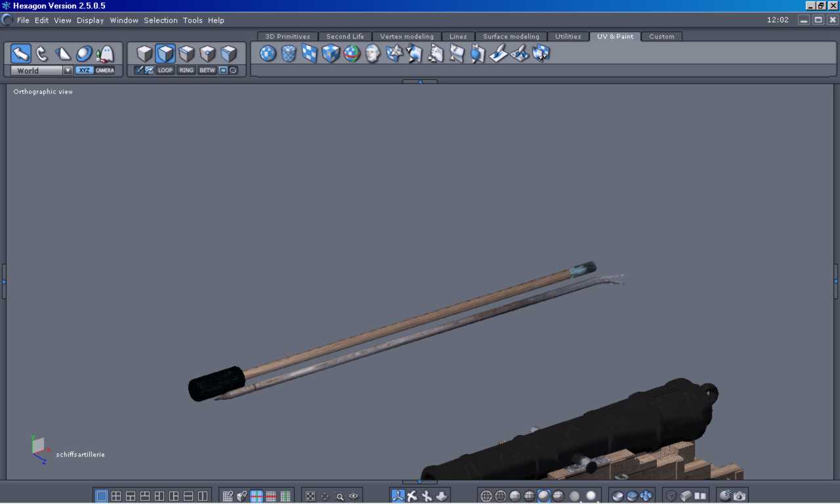Apply sphere UV mapping projection
840x504 pixels.
[268, 53]
